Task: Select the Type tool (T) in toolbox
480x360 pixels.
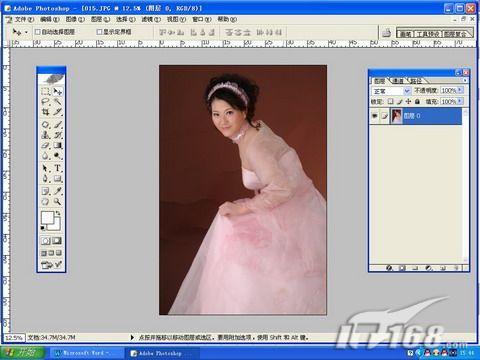Action: coord(58,168)
